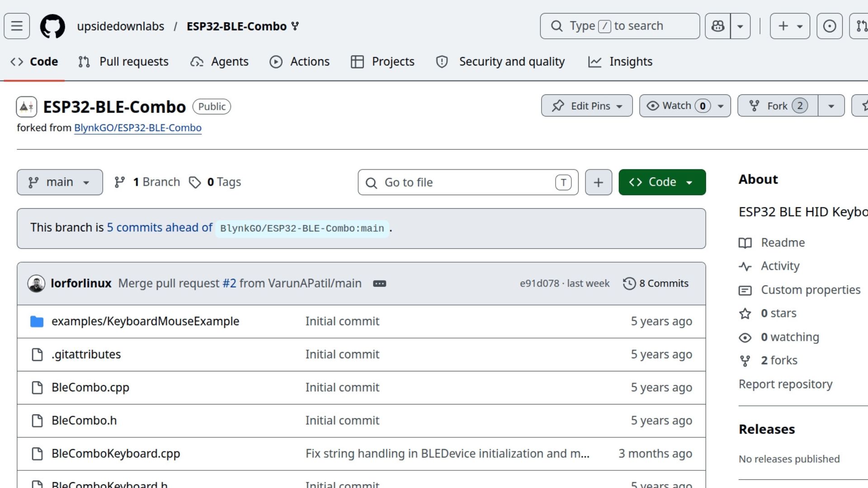Open the main branch selector
Screen dimensions: 868x488
60,182
